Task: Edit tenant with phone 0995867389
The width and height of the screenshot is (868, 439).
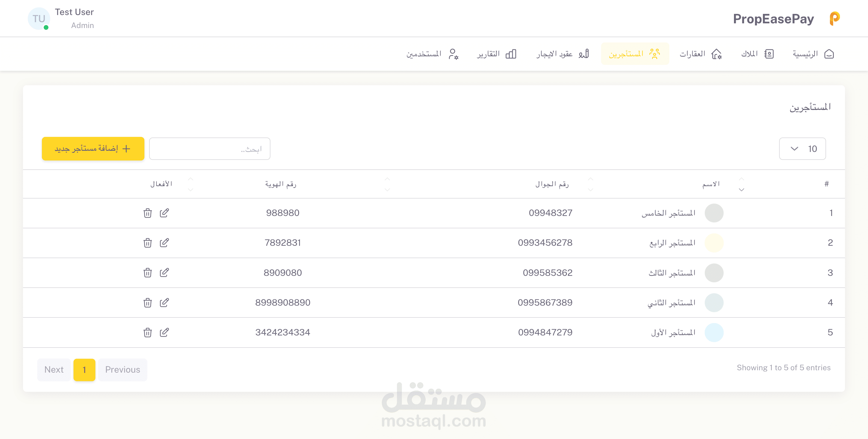Action: [x=164, y=302]
